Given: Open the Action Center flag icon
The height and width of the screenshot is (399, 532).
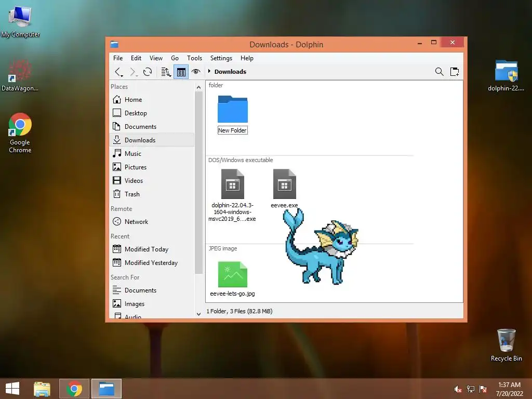Looking at the screenshot, I should 483,389.
